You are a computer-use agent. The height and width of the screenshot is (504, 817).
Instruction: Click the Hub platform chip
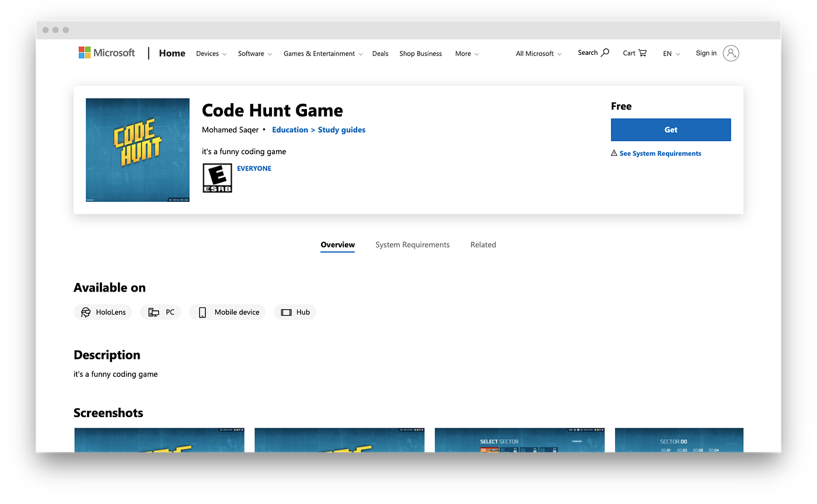point(295,312)
